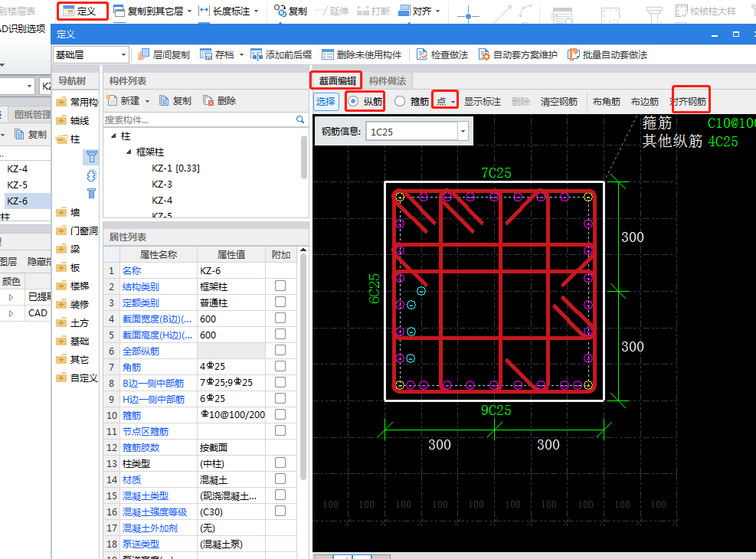Switch to the 截面编辑 tab
This screenshot has height=559, width=756.
338,80
